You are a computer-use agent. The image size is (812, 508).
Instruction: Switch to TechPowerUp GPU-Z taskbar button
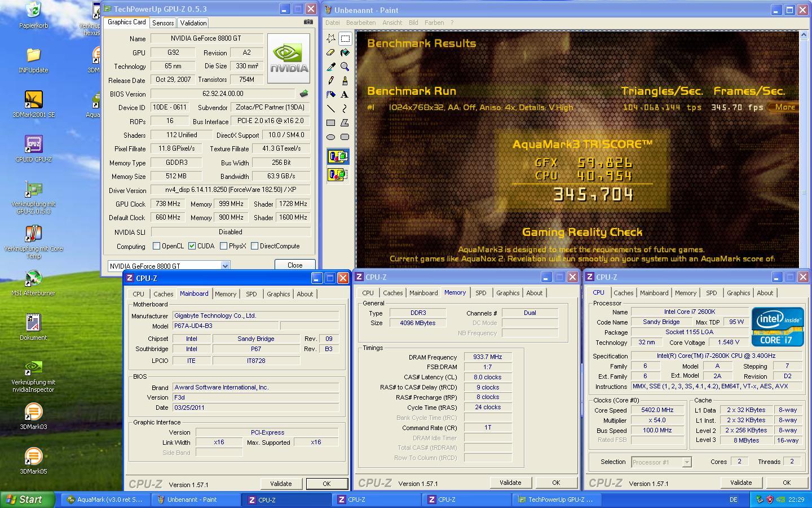557,500
